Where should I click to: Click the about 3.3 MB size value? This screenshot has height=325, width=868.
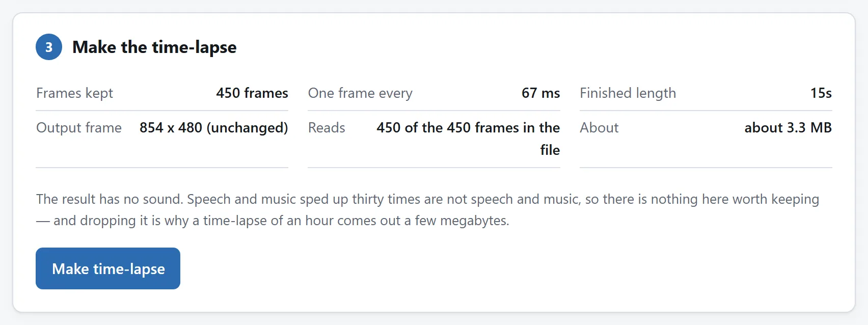(x=788, y=128)
